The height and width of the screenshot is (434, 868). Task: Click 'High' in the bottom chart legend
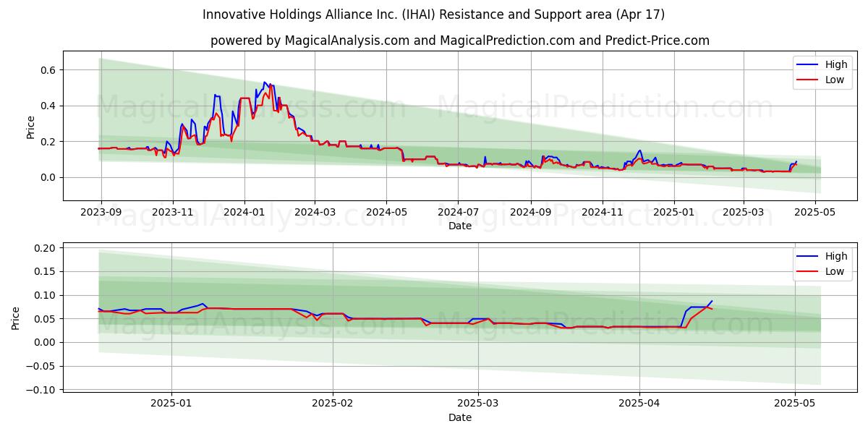(836, 256)
